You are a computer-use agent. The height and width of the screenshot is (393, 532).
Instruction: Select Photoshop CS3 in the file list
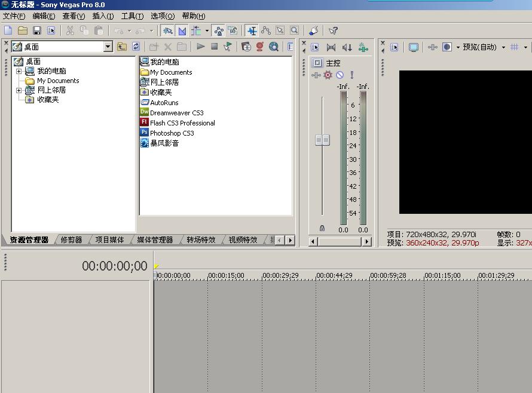point(172,133)
